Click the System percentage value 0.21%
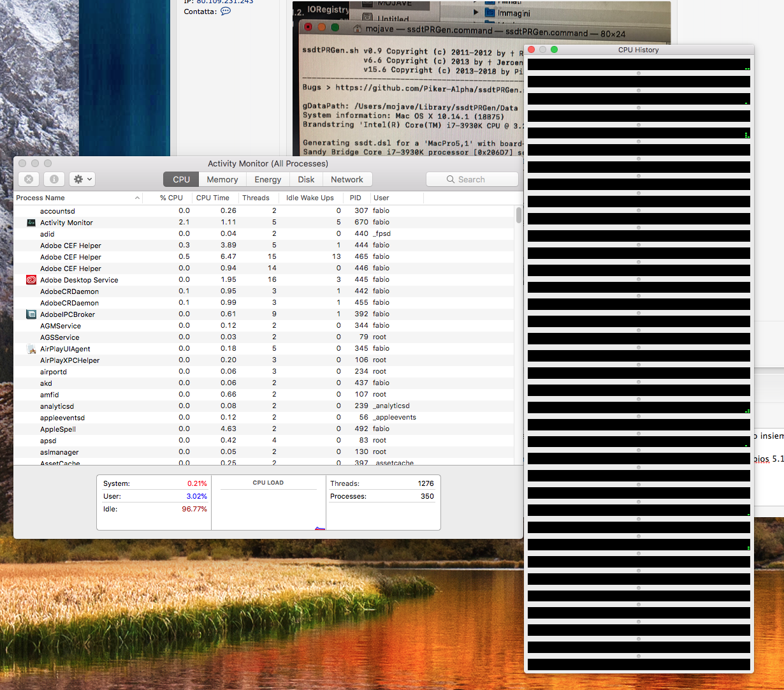 point(197,483)
